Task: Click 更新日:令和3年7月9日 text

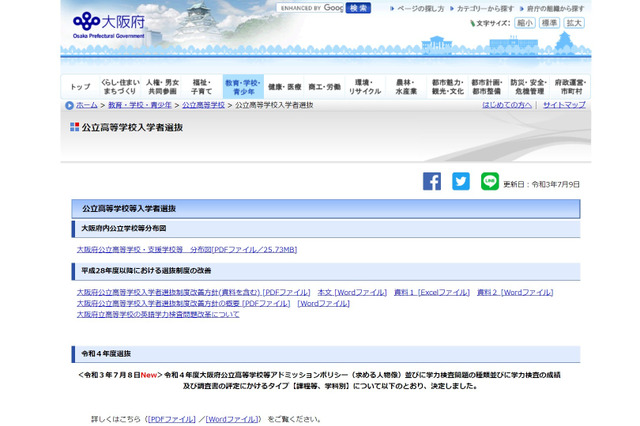Action: click(541, 184)
